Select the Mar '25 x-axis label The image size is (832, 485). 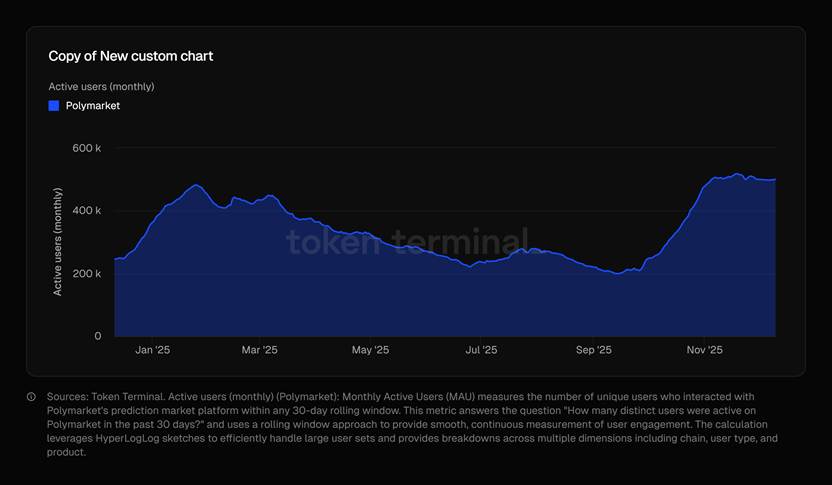coord(260,350)
